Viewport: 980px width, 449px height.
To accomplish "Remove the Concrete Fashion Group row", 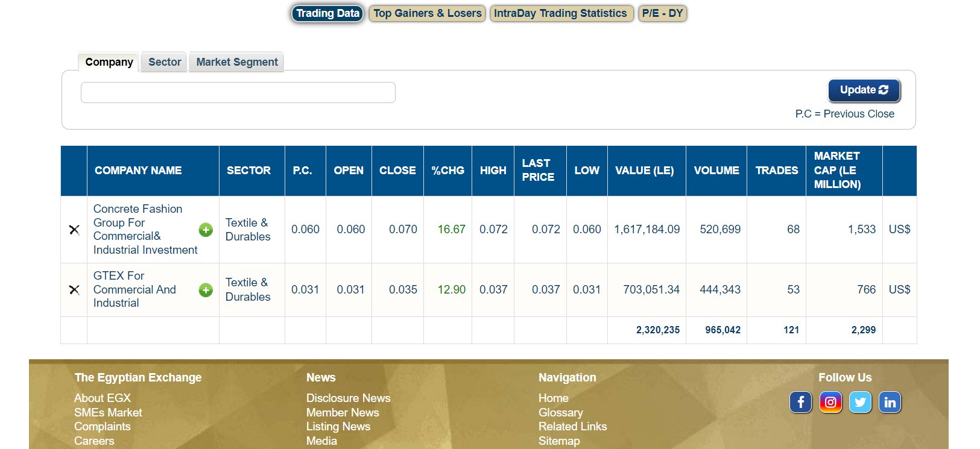I will coord(74,230).
